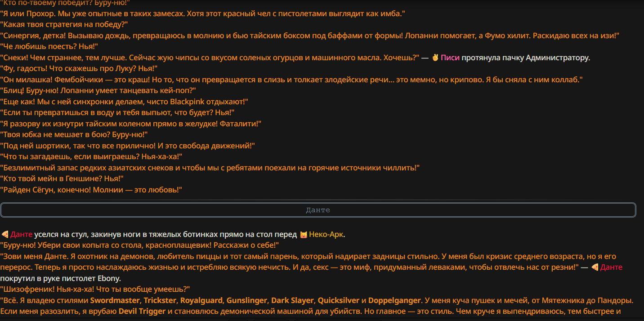The image size is (644, 321).
Task: Click the line 'Какая твоя стратегия на победу?'
Action: (64, 24)
